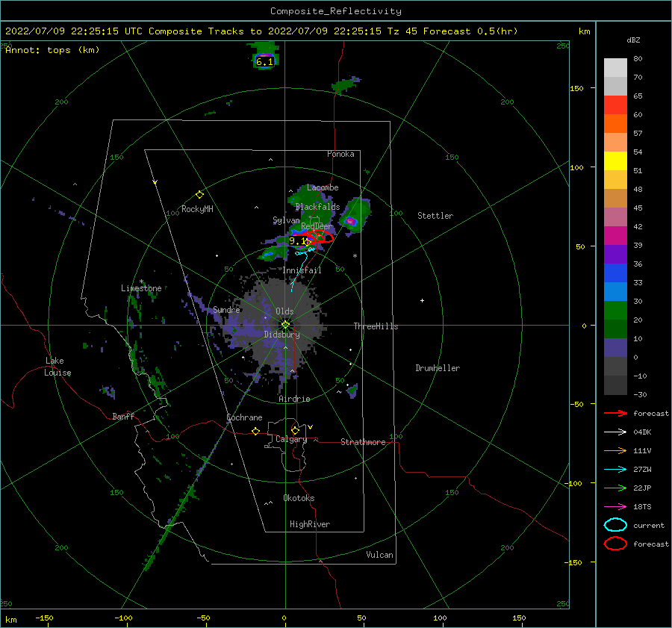Click the -150 label on the bottom axis

[x=44, y=618]
